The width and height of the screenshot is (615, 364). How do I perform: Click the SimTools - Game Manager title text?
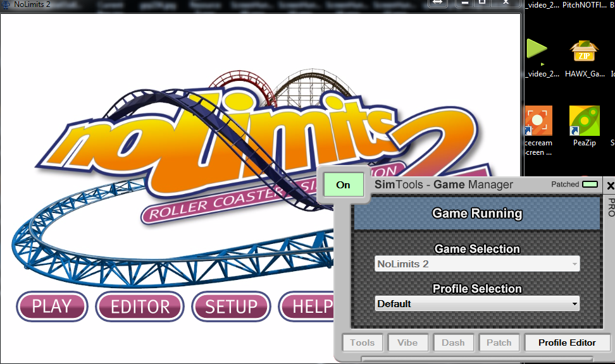pyautogui.click(x=444, y=185)
